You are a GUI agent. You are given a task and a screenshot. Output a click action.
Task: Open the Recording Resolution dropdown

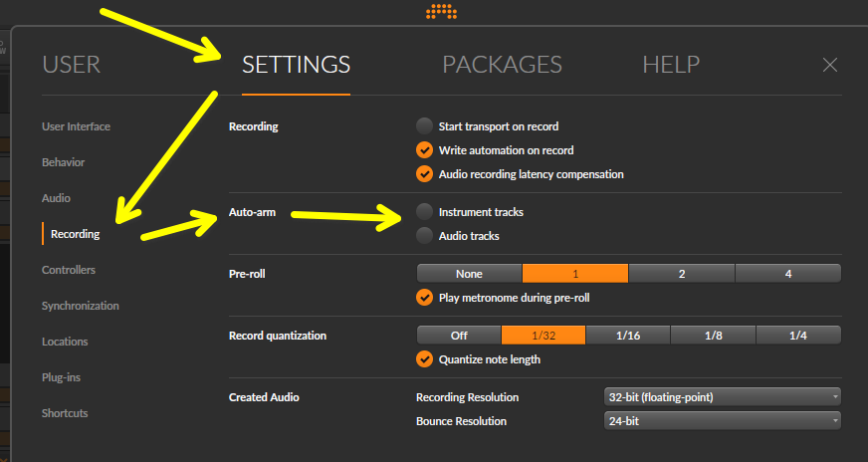pyautogui.click(x=722, y=396)
